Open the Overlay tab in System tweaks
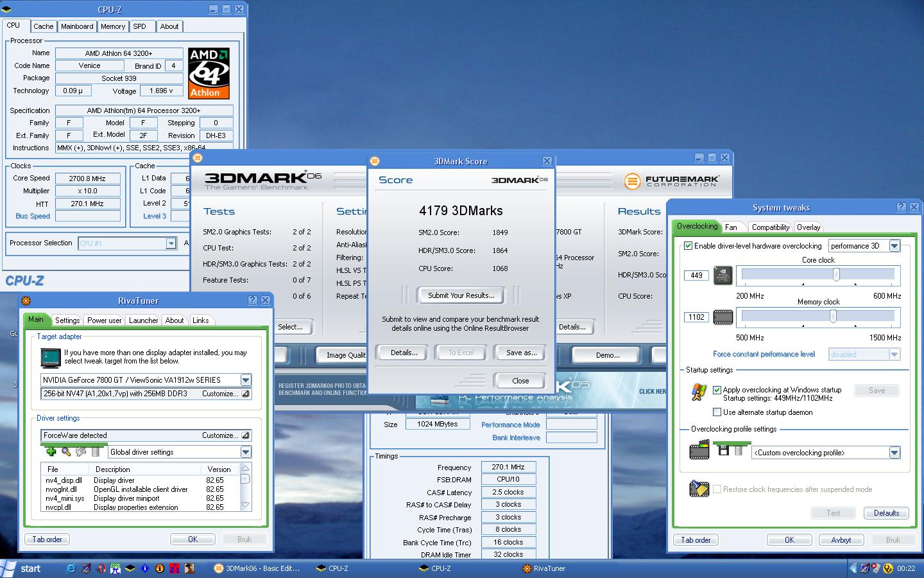This screenshot has width=924, height=578. pyautogui.click(x=809, y=227)
